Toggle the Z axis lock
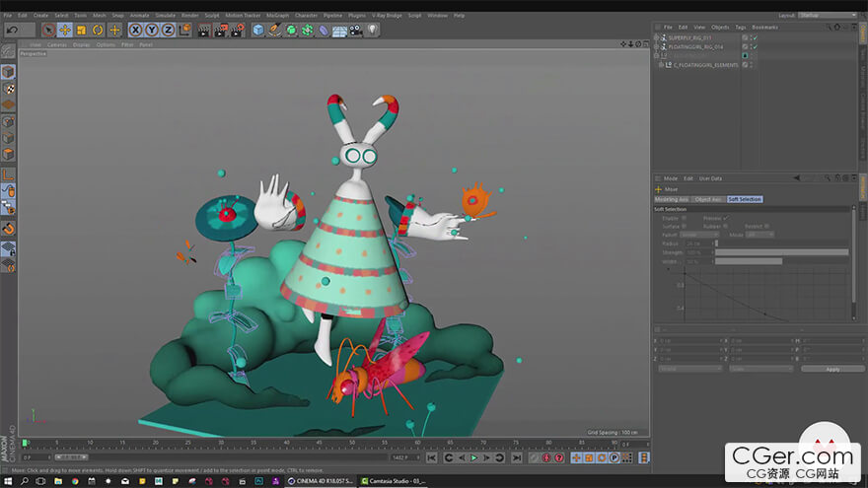The height and width of the screenshot is (488, 868). click(167, 30)
